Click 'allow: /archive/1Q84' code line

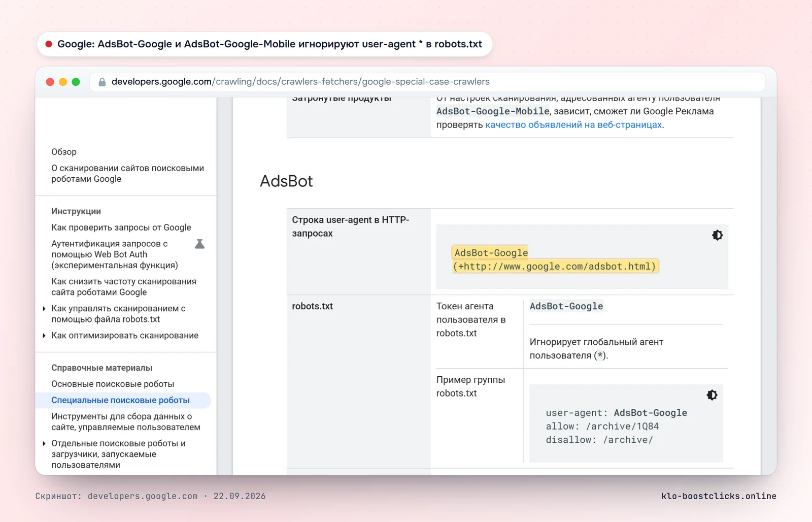[602, 427]
